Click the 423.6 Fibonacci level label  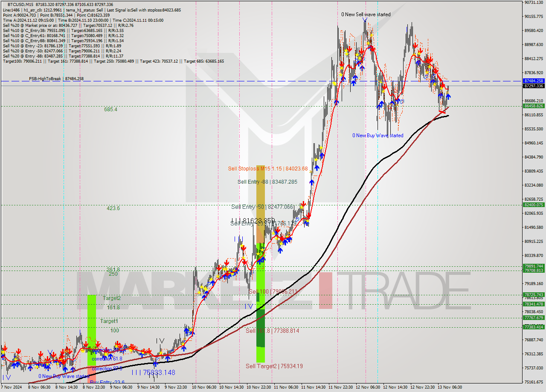pyautogui.click(x=113, y=208)
